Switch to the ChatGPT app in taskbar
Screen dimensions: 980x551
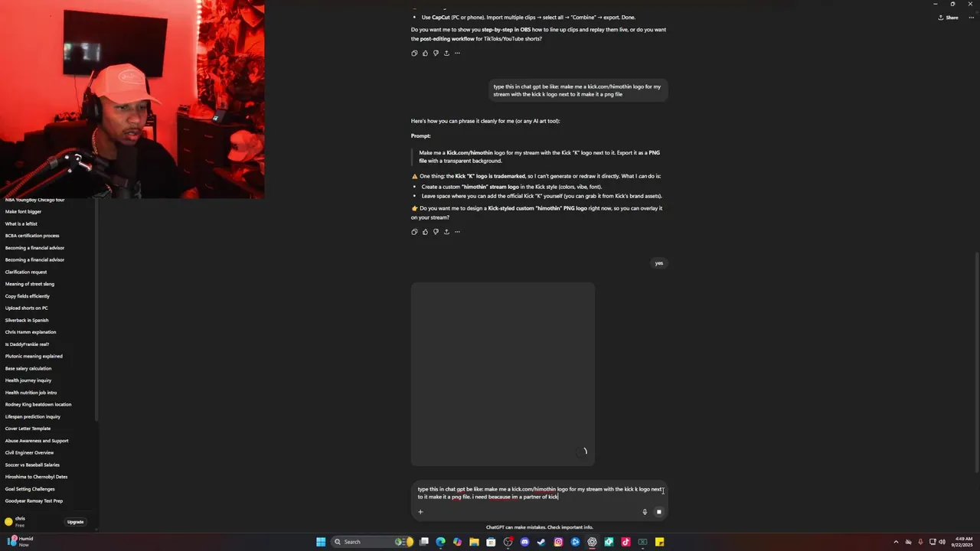592,542
